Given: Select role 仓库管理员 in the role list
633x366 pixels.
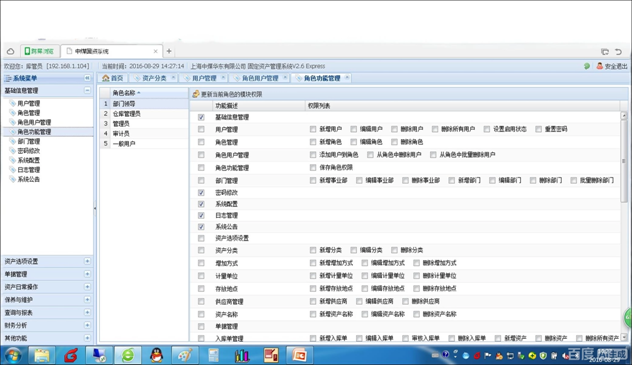Looking at the screenshot, I should (144, 114).
